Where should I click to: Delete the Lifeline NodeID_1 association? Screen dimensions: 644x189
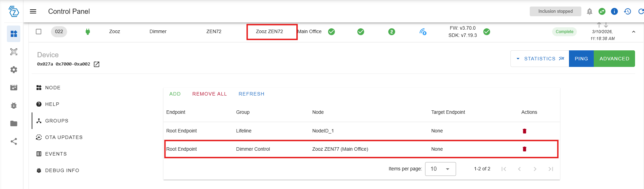525,131
